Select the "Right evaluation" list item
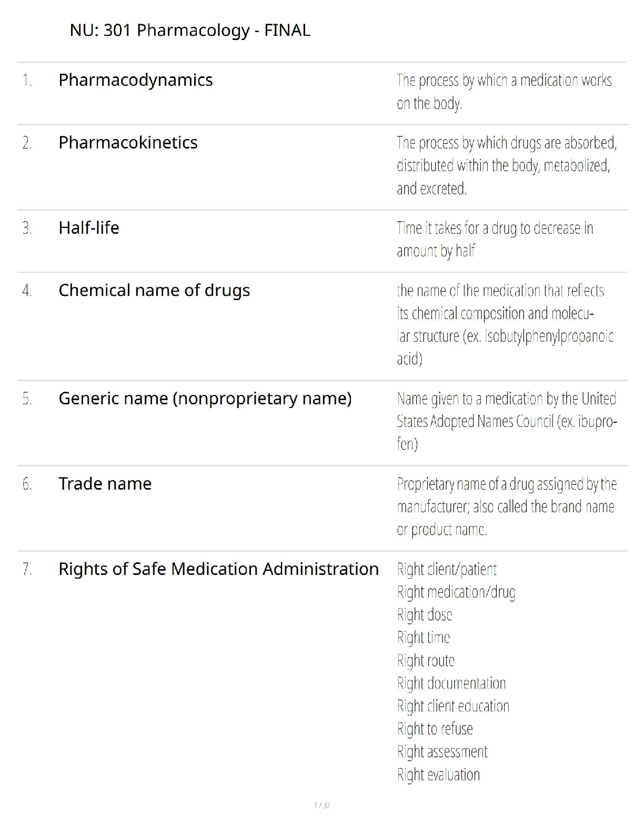 [x=438, y=775]
